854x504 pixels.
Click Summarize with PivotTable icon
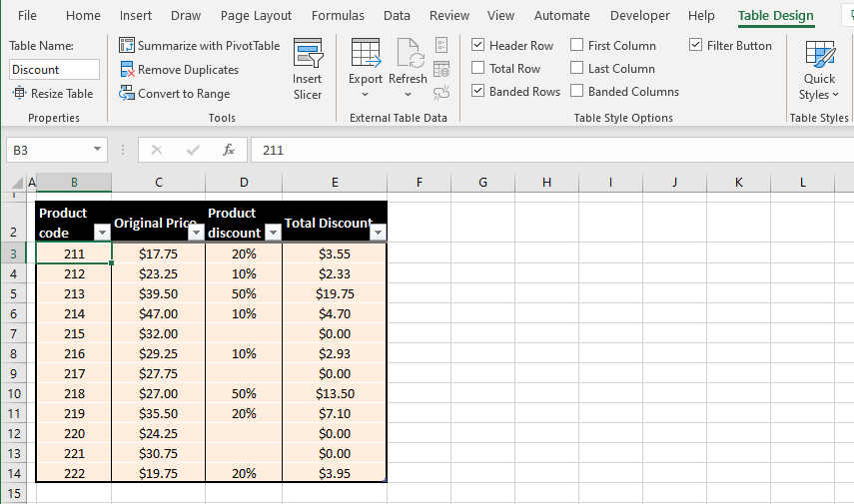[x=127, y=46]
